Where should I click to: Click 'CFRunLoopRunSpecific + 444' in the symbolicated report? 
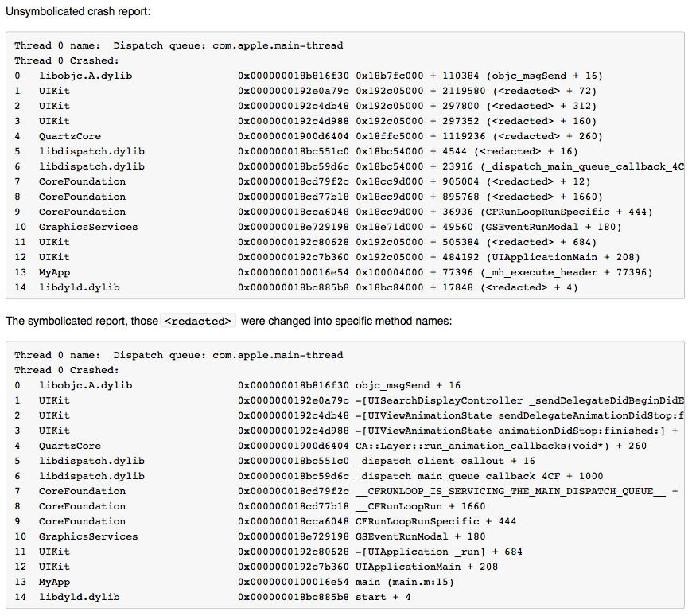(436, 521)
